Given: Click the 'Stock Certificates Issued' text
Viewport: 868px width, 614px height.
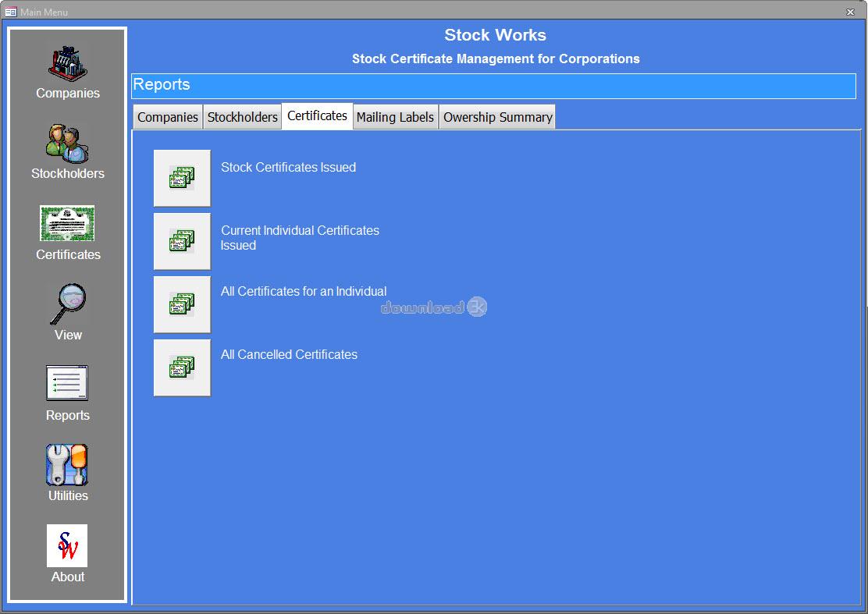Looking at the screenshot, I should click(288, 167).
